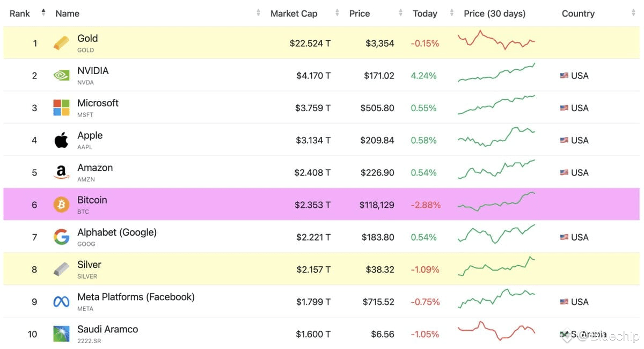This screenshot has width=644, height=349.
Task: Sort by Country column sort arrows
Action: click(x=633, y=13)
